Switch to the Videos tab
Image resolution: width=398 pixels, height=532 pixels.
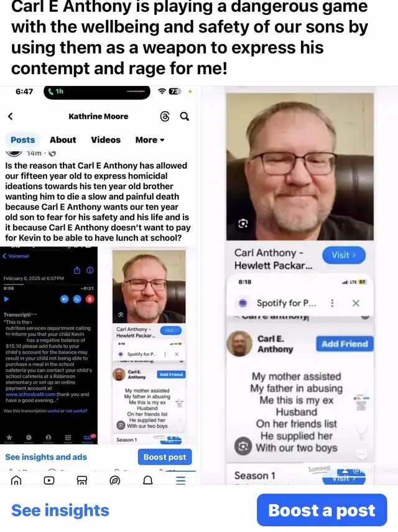[x=106, y=140]
